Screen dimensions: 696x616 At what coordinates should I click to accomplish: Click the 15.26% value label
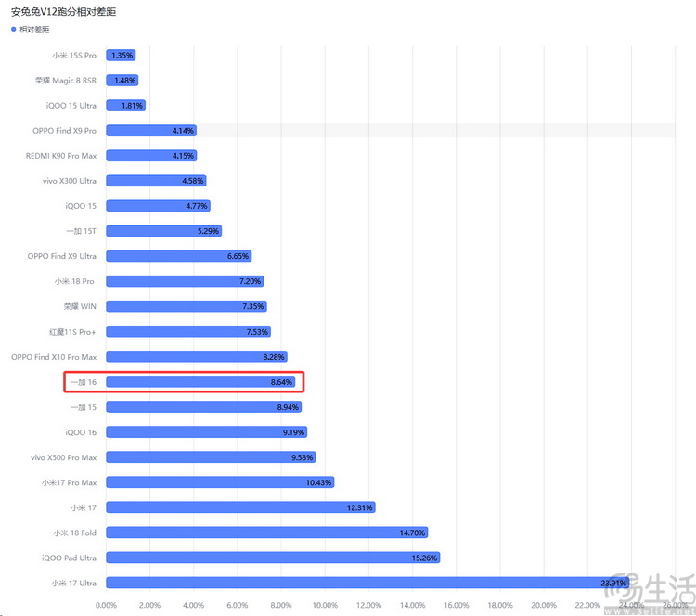point(424,558)
